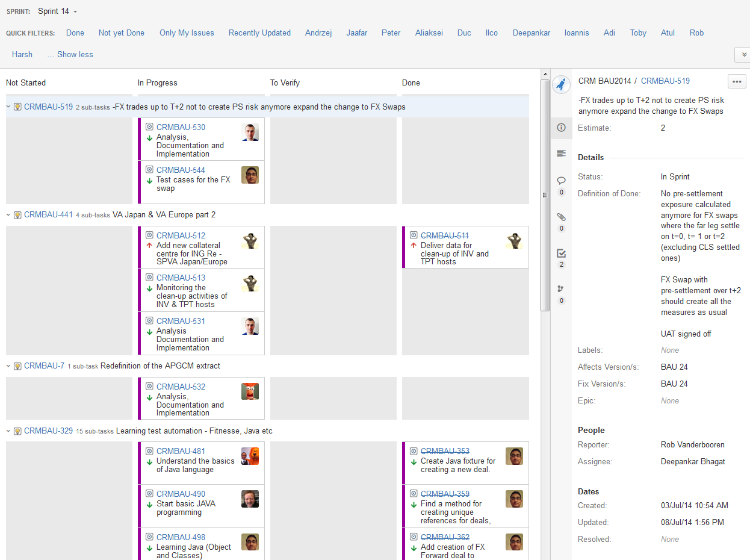Select the Details info icon

(561, 128)
